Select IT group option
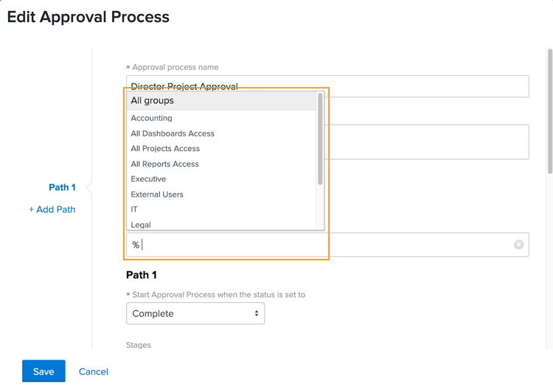553x392 pixels. 134,209
